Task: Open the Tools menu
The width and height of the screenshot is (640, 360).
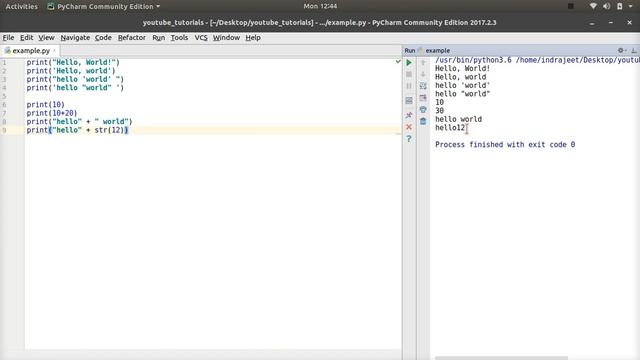Action: pos(179,38)
